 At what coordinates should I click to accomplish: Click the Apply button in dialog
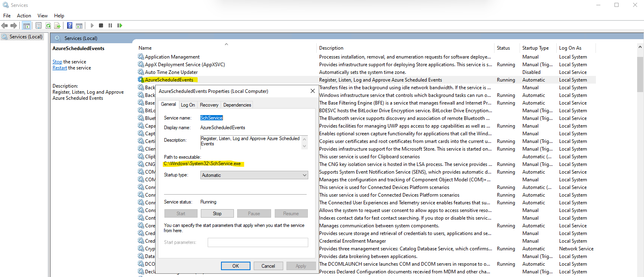pos(301,266)
